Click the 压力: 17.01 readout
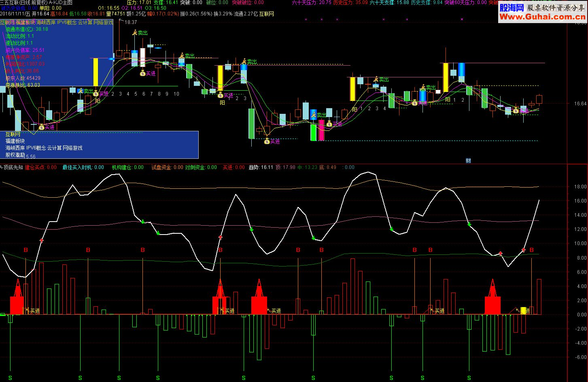Viewport: 588px width, 382px height. (x=139, y=2)
